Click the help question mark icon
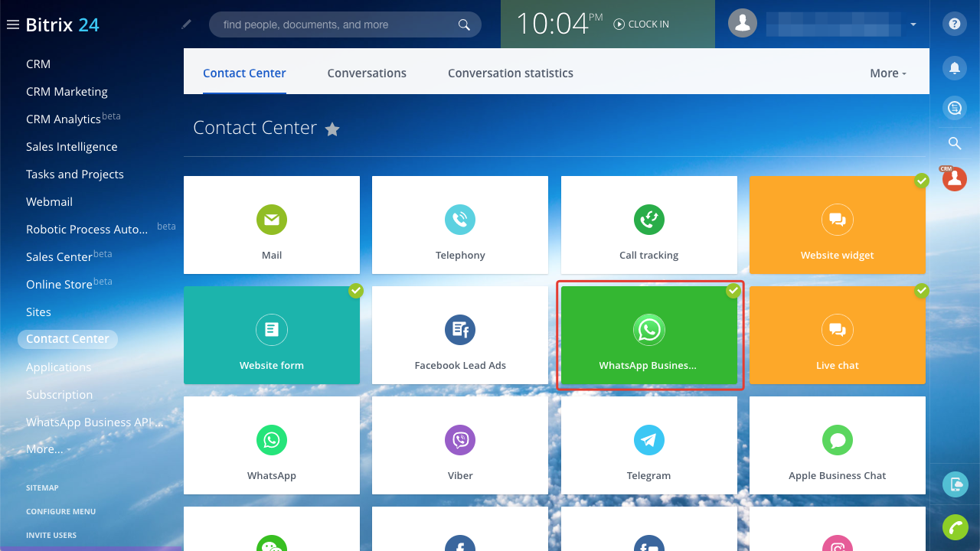Viewport: 980px width, 551px height. tap(954, 24)
